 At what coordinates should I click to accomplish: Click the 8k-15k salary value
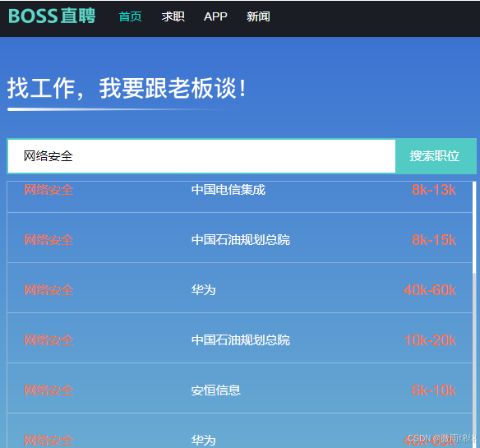click(x=434, y=240)
